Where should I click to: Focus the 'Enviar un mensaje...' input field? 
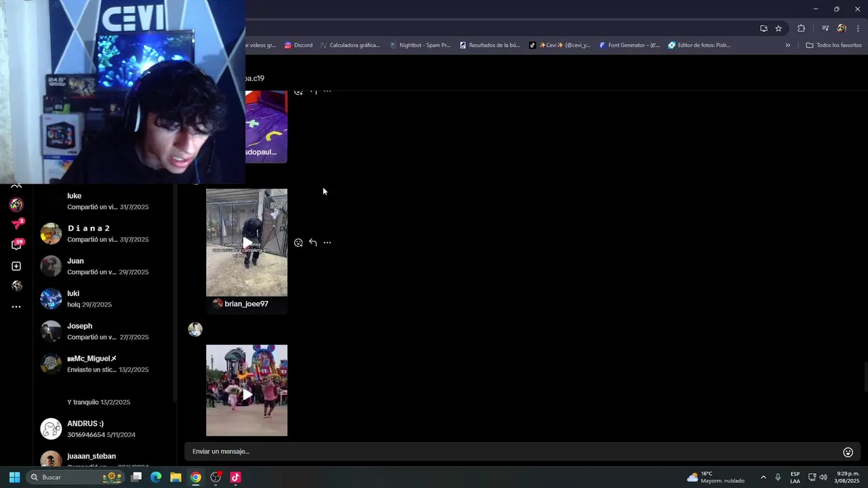[512, 451]
